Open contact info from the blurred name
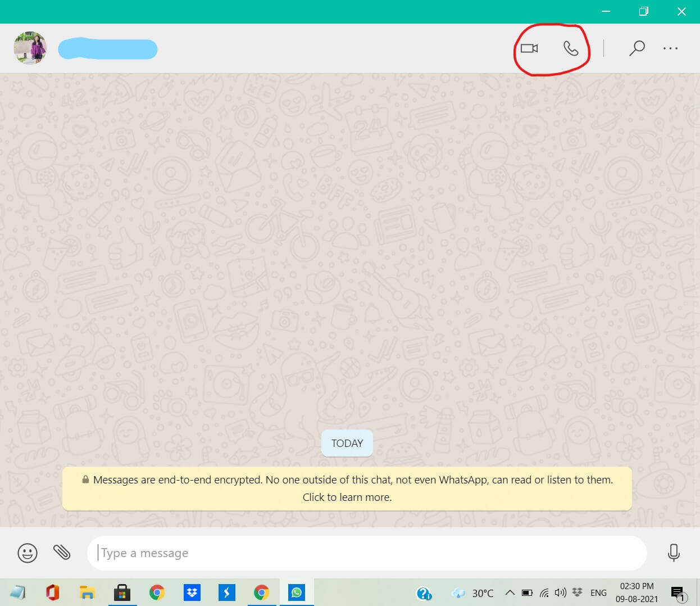The height and width of the screenshot is (606, 700). point(108,49)
